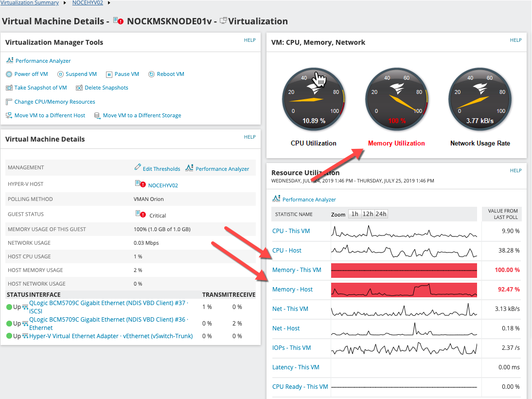Click the red Memory - This VM sparkline chart
The image size is (532, 399).
pyautogui.click(x=404, y=271)
